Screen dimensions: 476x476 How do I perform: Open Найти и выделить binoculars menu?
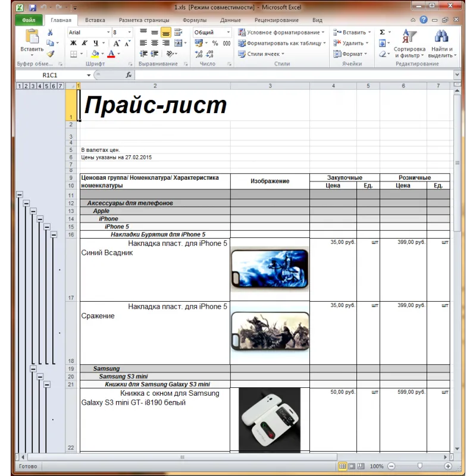441,43
